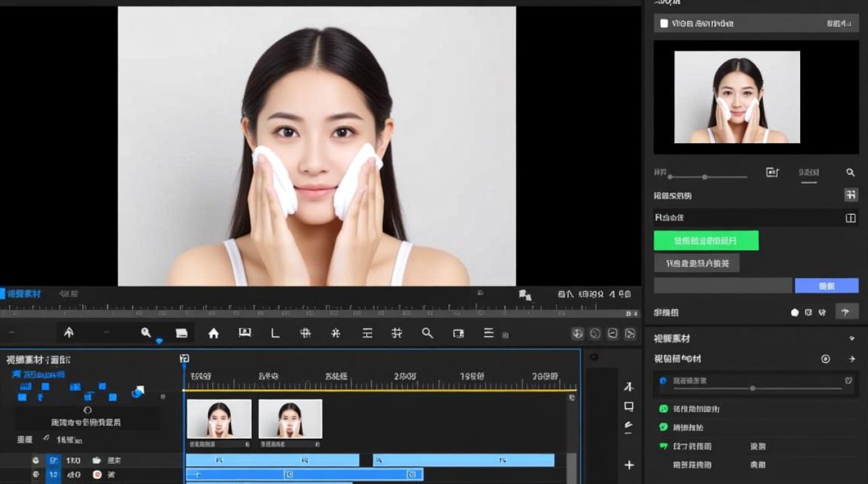Switch to the 视频素材 tab above the ruler
This screenshot has width=868, height=484.
coord(24,294)
